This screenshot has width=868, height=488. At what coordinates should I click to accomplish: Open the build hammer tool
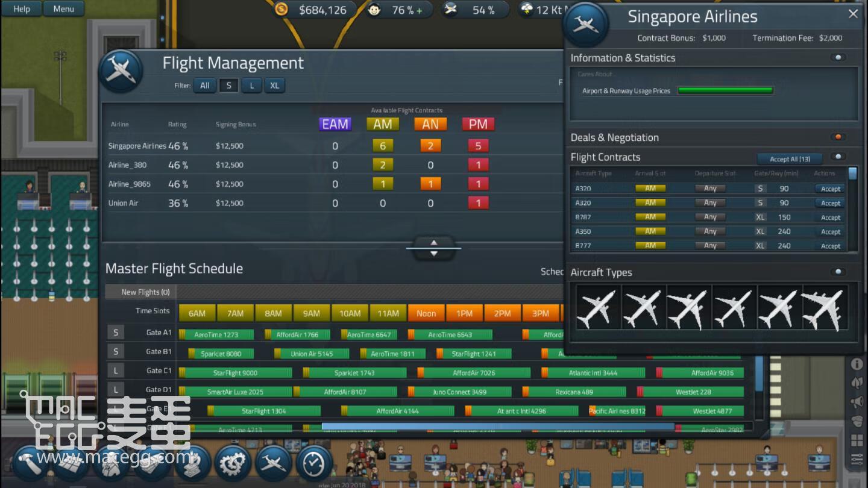point(30,463)
